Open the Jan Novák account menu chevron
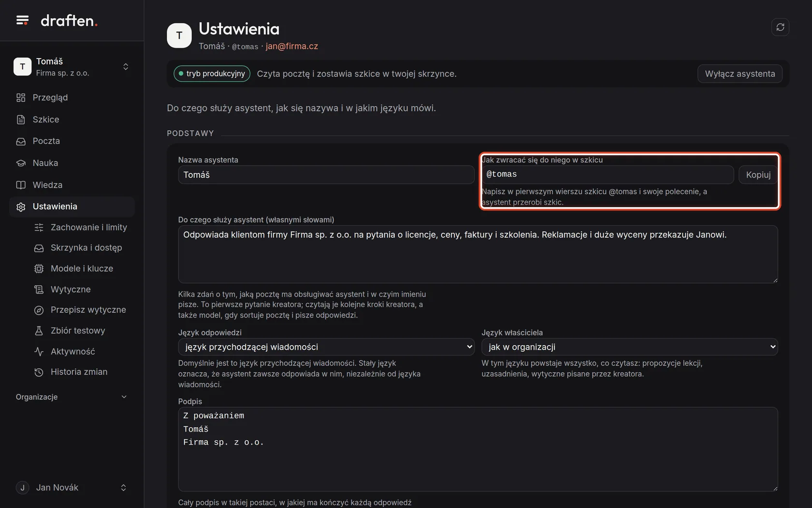The image size is (812, 508). pos(123,488)
